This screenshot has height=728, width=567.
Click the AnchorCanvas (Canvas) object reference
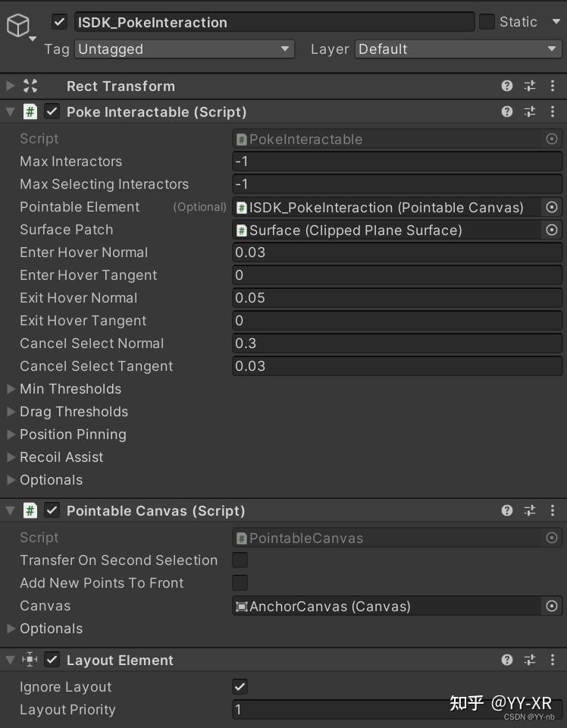(387, 606)
